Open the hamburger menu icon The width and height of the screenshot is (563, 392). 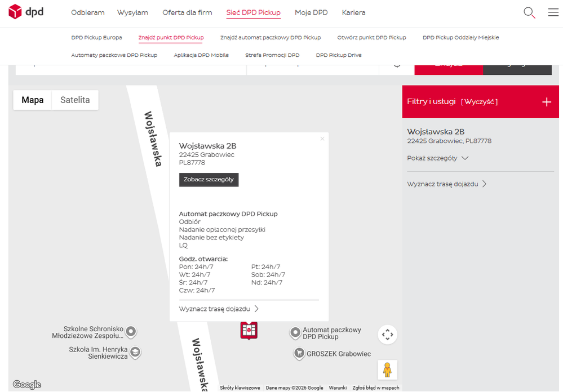(x=553, y=12)
